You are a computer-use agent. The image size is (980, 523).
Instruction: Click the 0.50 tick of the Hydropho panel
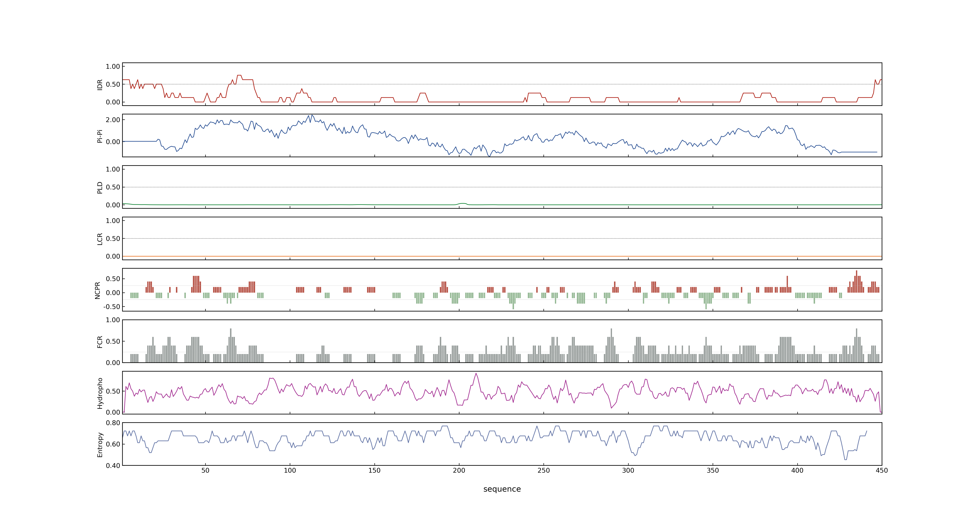click(113, 391)
